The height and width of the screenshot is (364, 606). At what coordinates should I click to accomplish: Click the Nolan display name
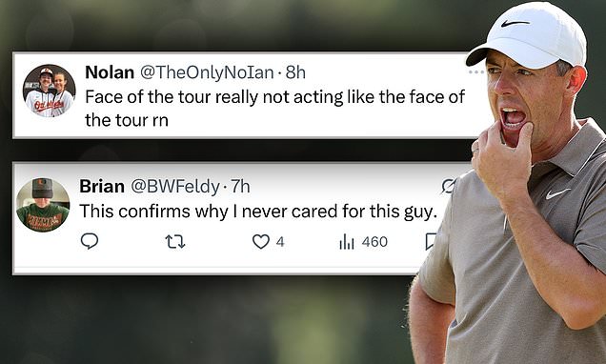[x=110, y=72]
